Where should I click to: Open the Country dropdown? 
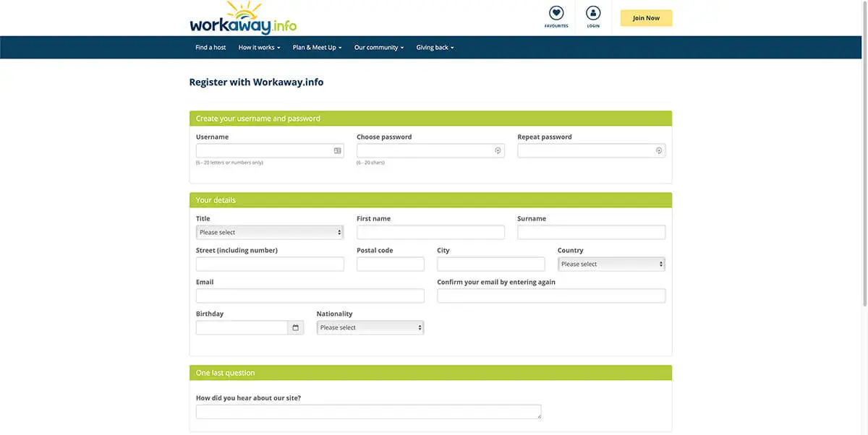coord(611,264)
